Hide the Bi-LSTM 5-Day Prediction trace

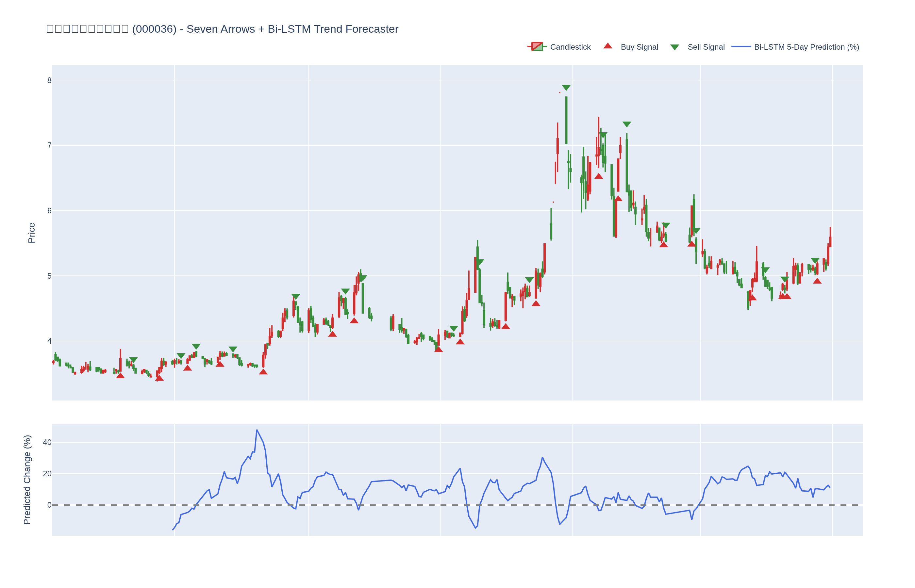795,47
